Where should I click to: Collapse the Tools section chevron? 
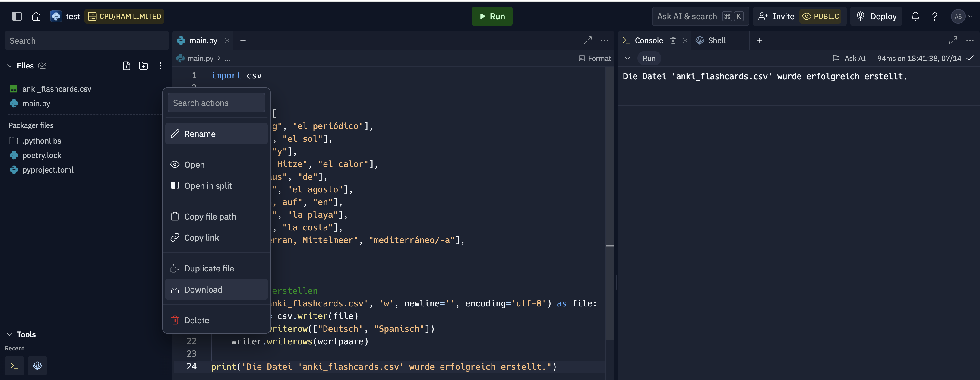tap(10, 334)
